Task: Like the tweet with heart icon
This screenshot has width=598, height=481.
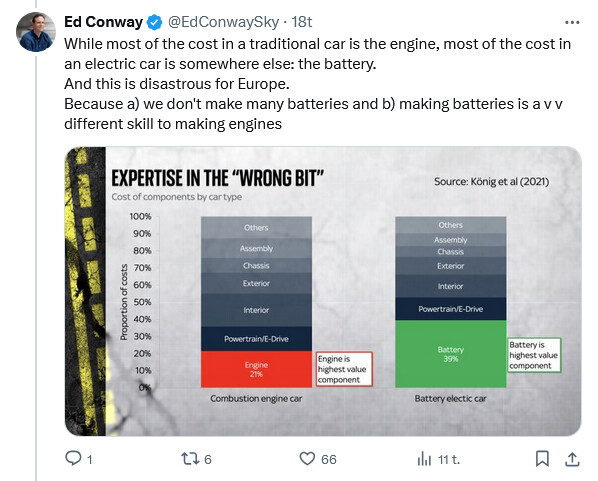Action: tap(307, 458)
